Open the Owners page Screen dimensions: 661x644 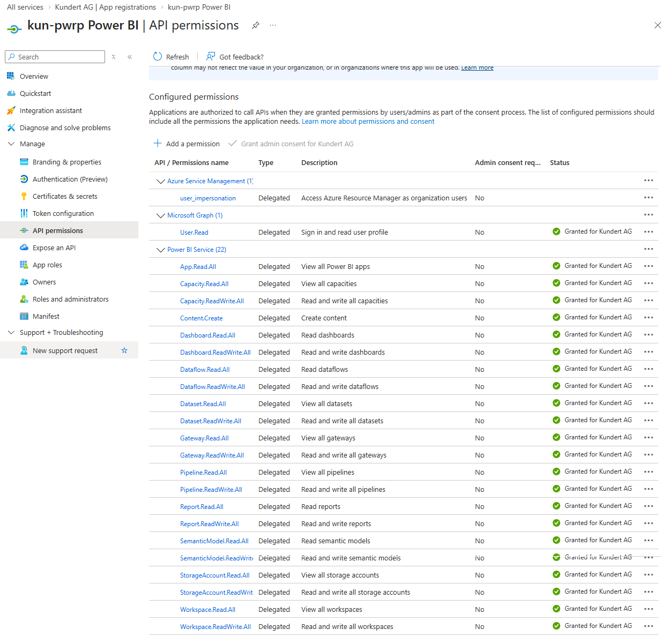click(x=44, y=282)
